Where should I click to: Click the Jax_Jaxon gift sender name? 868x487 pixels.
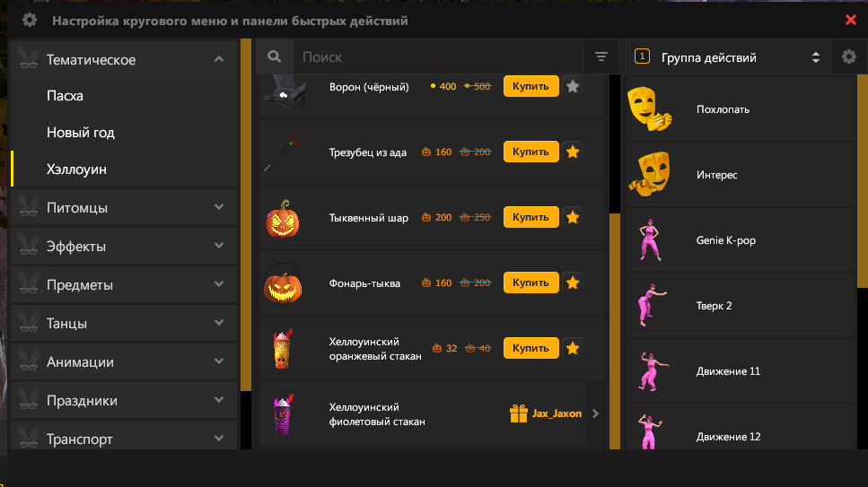pos(557,413)
